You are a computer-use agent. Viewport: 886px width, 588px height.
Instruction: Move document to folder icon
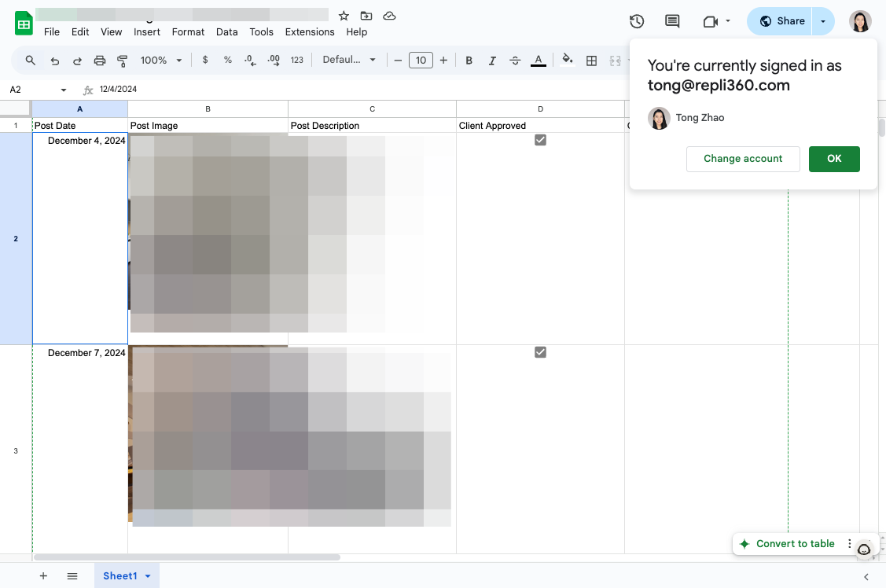pos(366,16)
